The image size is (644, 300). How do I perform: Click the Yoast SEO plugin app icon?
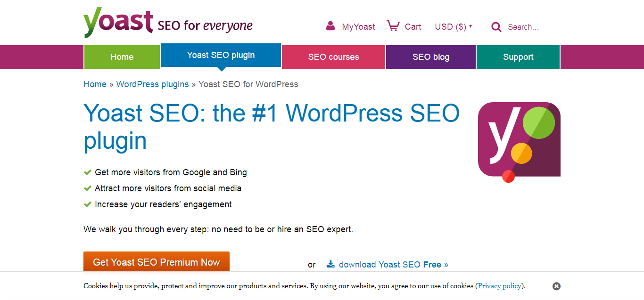(x=519, y=140)
